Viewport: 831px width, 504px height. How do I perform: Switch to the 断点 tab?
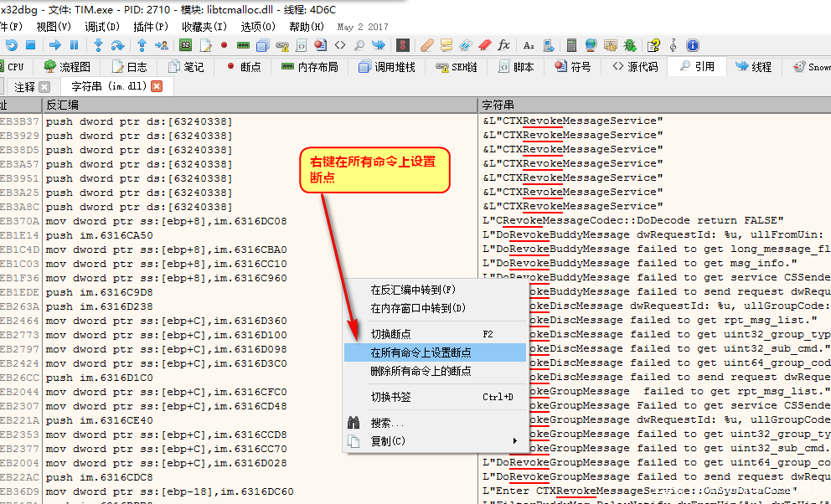tap(242, 67)
